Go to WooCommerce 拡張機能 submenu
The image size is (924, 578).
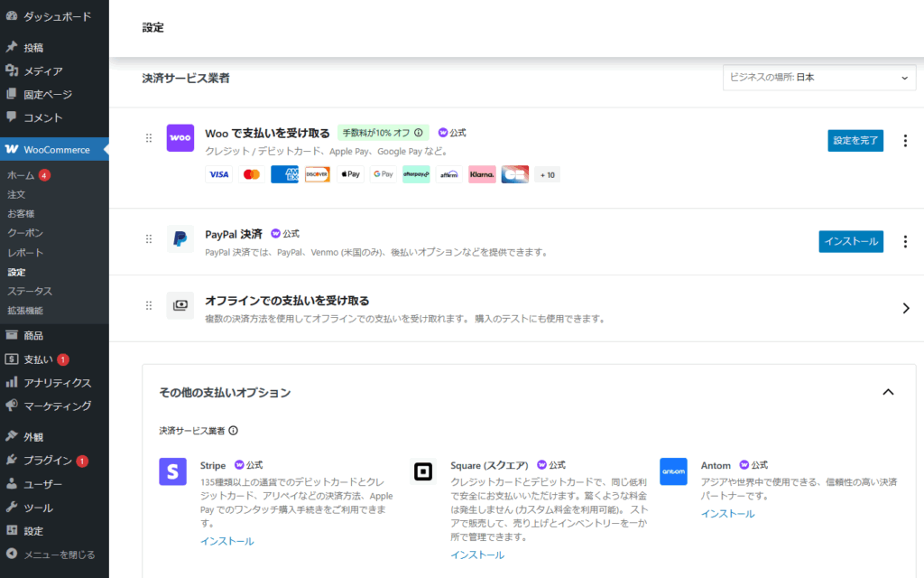(x=25, y=311)
